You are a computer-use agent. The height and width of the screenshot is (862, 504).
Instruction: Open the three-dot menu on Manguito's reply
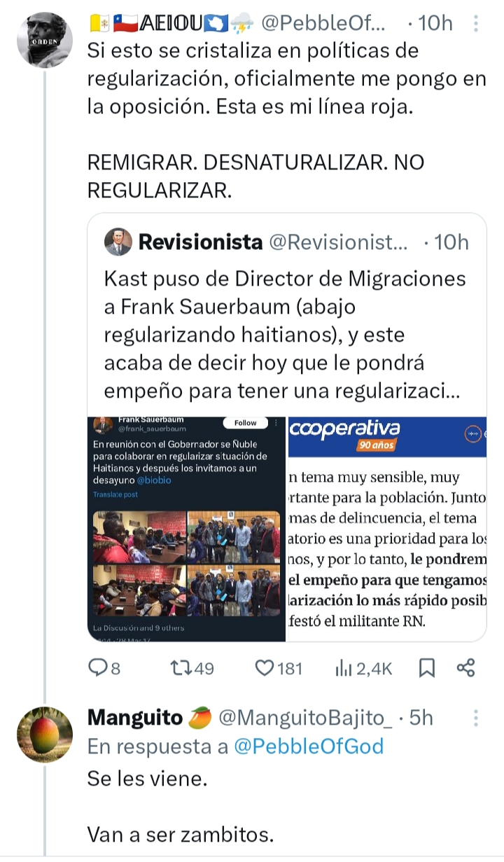click(x=476, y=718)
